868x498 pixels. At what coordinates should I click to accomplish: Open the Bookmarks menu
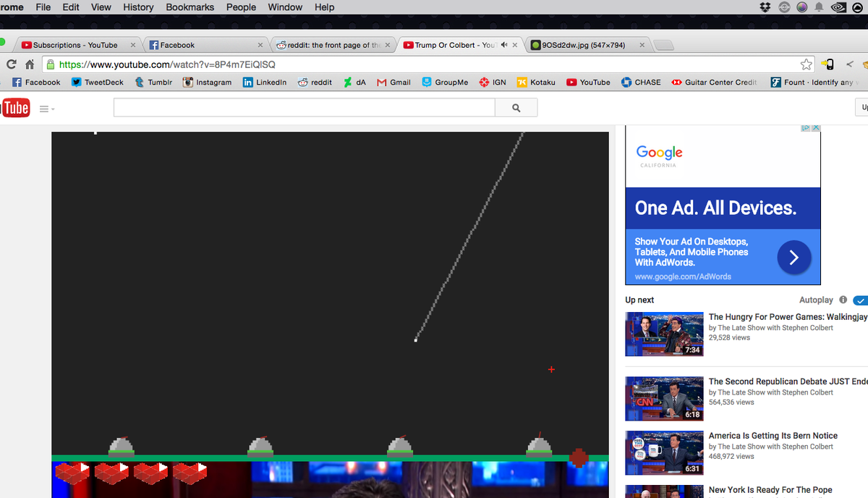190,7
